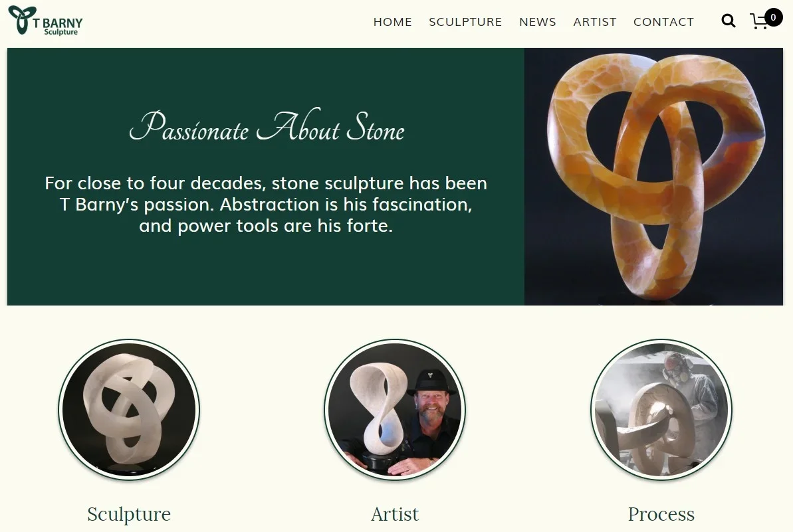Click the white knot sculpture circle image

pos(129,409)
